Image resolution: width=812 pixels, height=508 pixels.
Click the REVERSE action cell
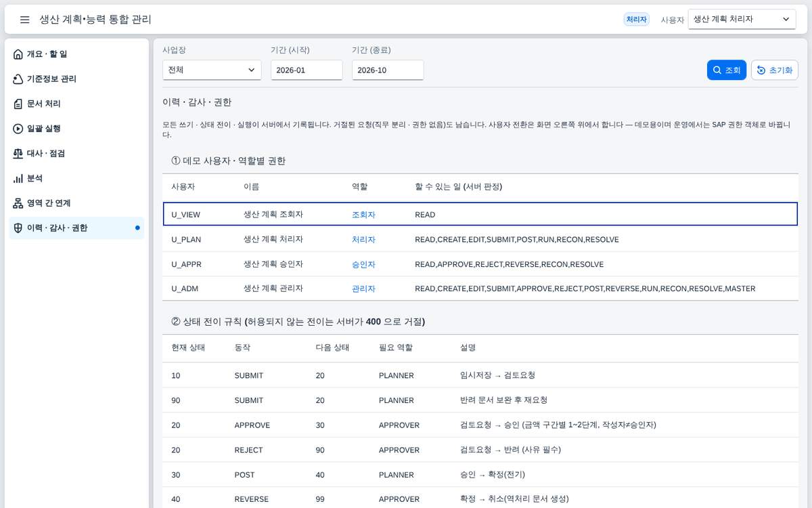(252, 499)
